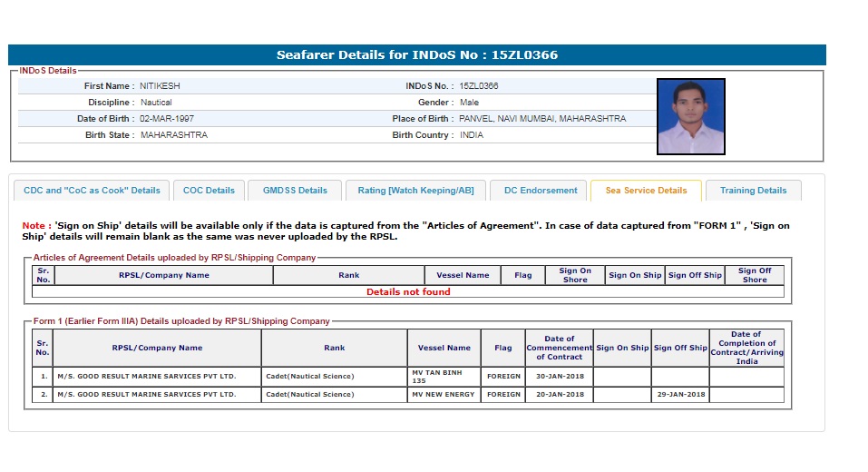Click the INDoS No. value 15ZL0366 field
The height and width of the screenshot is (472, 868).
point(478,86)
